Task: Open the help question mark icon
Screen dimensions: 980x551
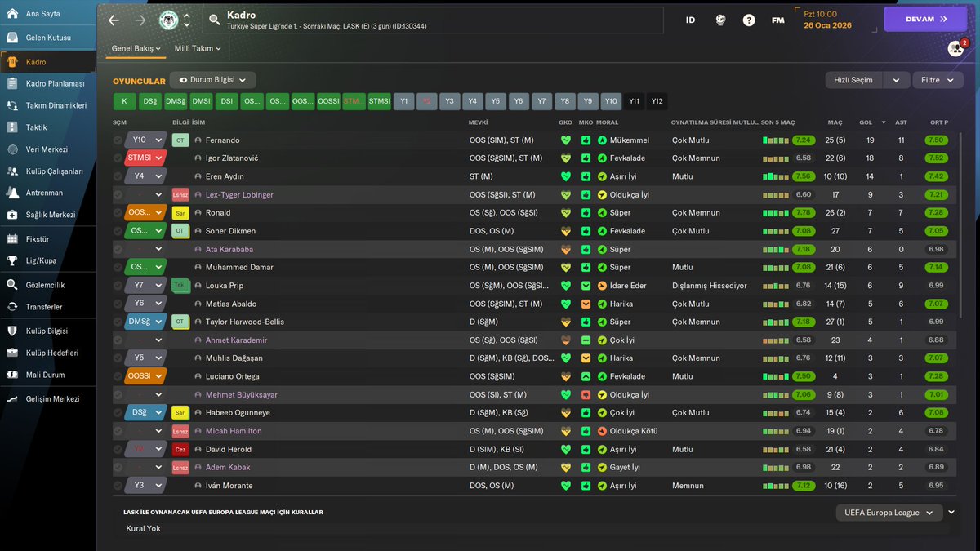Action: (749, 20)
